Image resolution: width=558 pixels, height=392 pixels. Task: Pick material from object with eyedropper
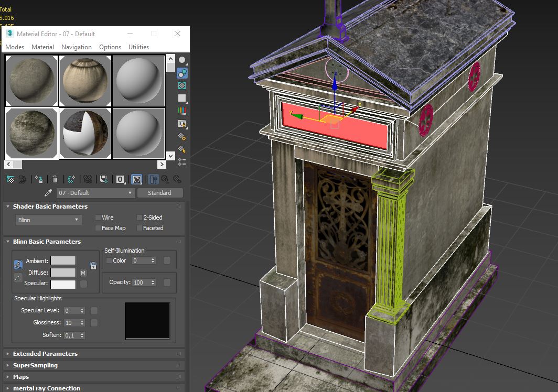(49, 193)
